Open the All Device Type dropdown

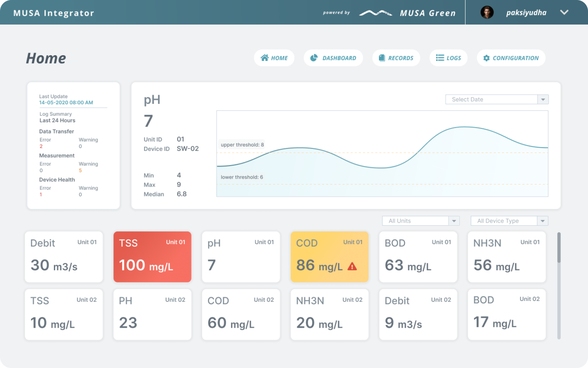coord(510,221)
